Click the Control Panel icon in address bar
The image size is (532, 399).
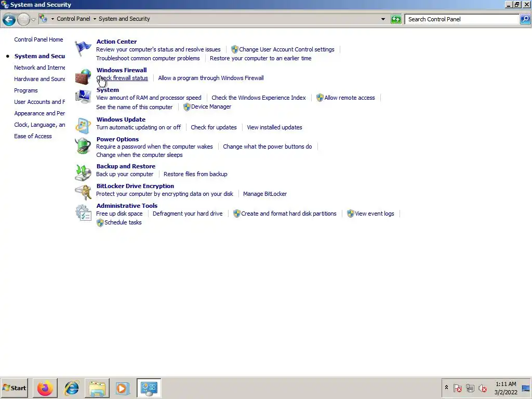(x=43, y=19)
